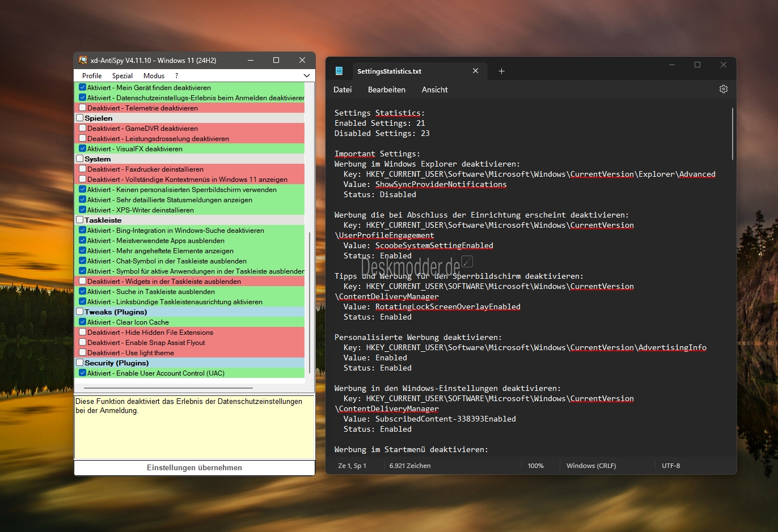Viewport: 778px width, 532px height.
Task: Select row Datenschutzeinstellungs-Erlebnis beim Anmelden deaktivieren
Action: [190, 97]
